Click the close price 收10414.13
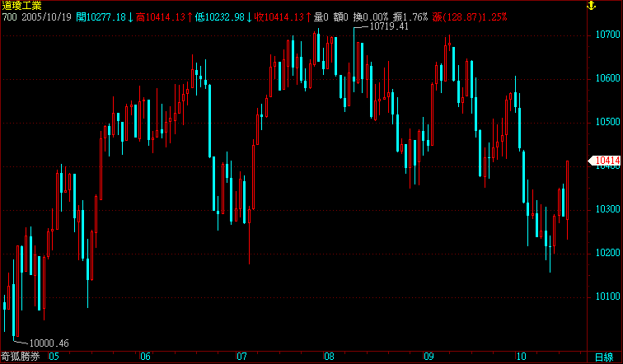This screenshot has width=623, height=364. (283, 17)
